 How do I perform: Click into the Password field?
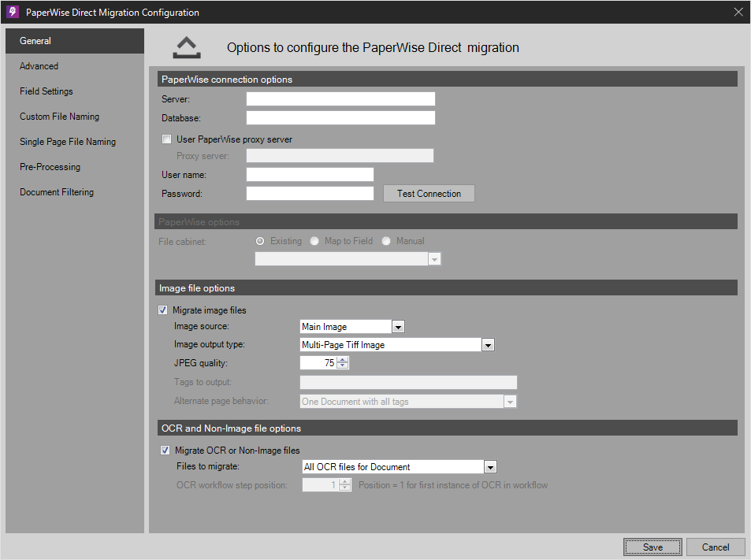[310, 194]
